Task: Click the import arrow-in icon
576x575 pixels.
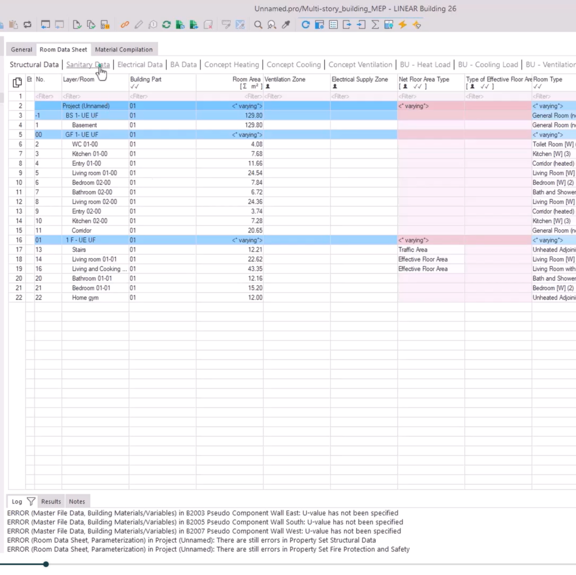Action: point(361,25)
